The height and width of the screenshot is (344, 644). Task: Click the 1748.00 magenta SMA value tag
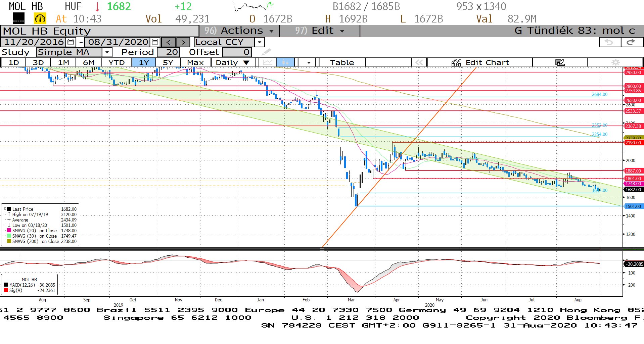pos(633,184)
